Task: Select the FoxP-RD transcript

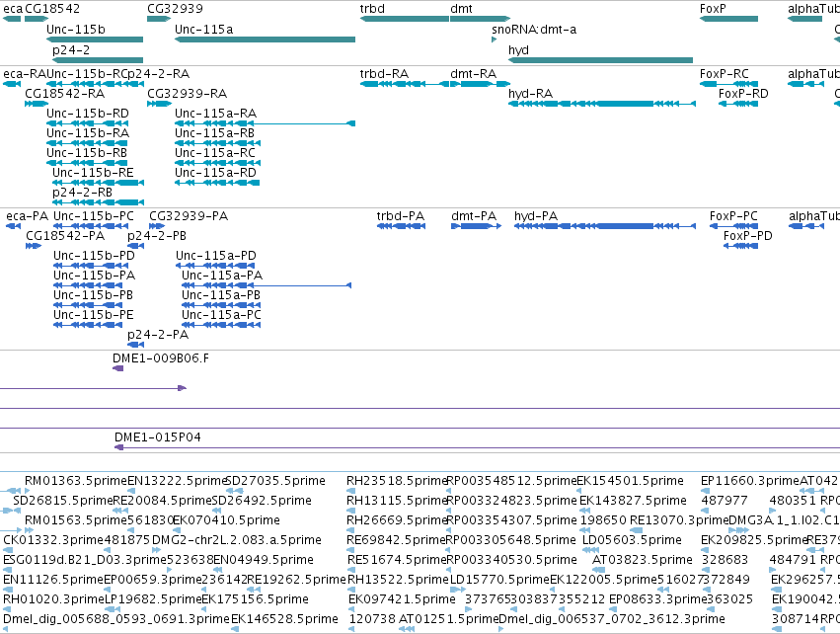Action: 738,104
